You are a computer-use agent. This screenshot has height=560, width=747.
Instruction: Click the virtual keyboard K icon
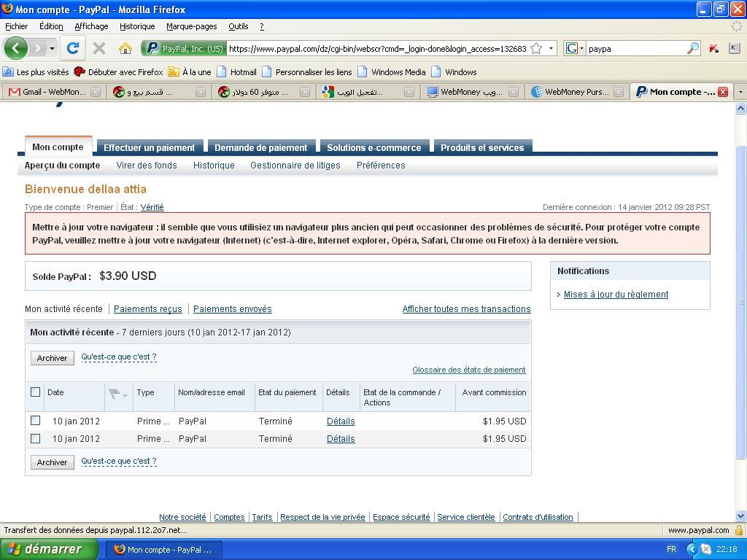(734, 48)
